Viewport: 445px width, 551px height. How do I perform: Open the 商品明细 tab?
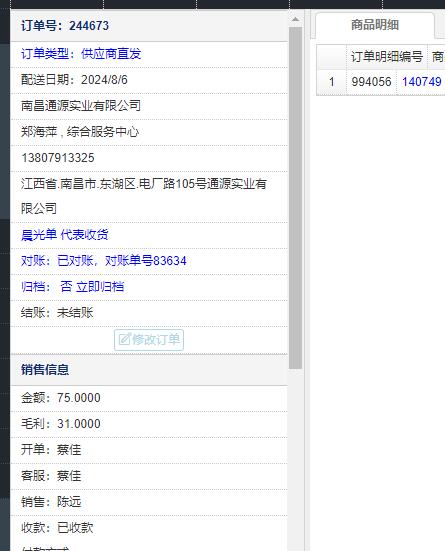click(x=375, y=25)
